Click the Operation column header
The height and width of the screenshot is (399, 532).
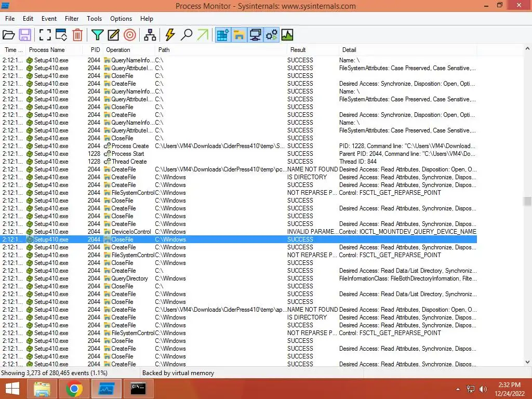[129, 50]
